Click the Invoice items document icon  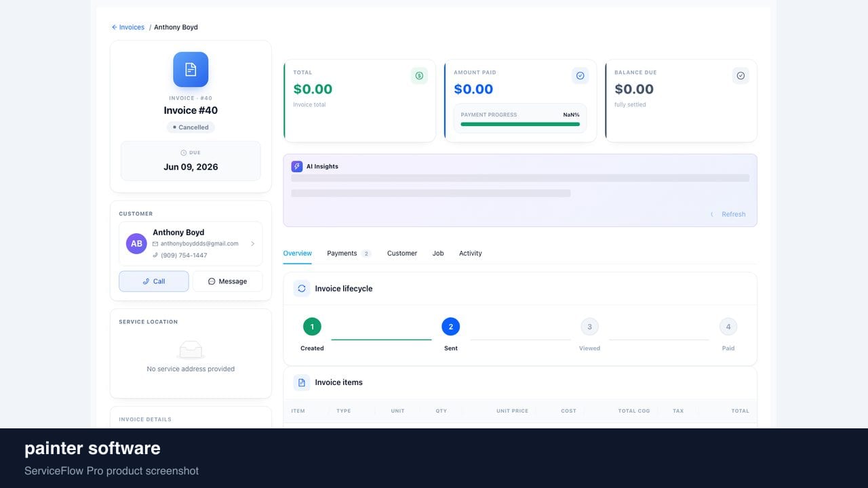tap(302, 382)
